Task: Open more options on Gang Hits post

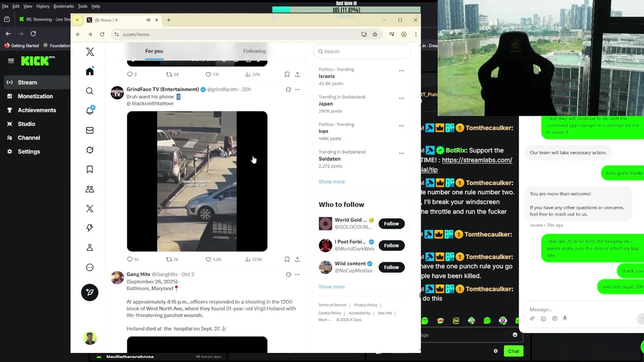Action: point(297,275)
